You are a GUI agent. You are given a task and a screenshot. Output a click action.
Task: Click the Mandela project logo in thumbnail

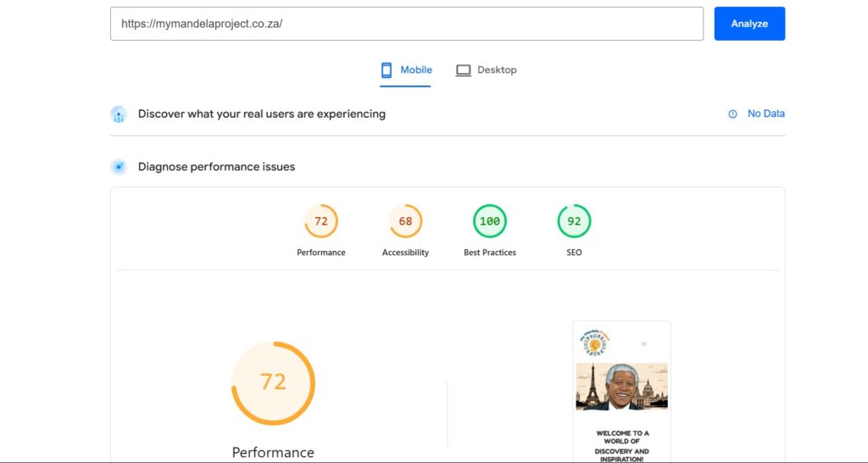[x=593, y=343]
